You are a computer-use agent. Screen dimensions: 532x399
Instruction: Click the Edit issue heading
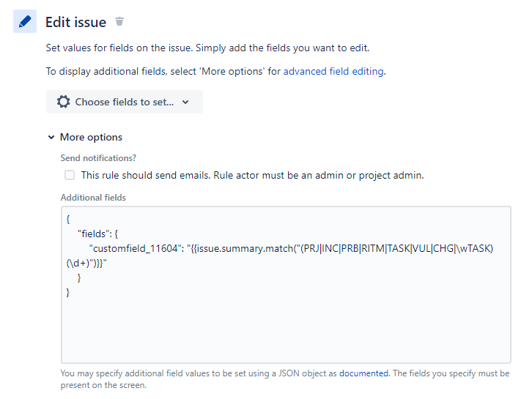click(75, 22)
